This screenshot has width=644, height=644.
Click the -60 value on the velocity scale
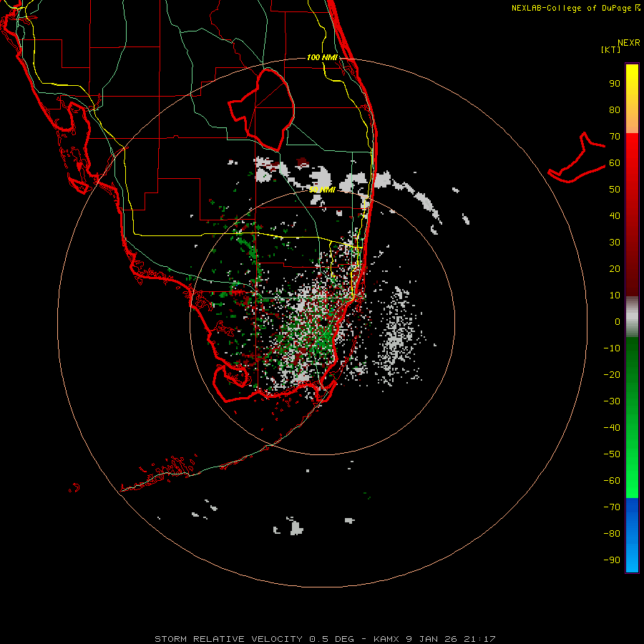click(612, 481)
